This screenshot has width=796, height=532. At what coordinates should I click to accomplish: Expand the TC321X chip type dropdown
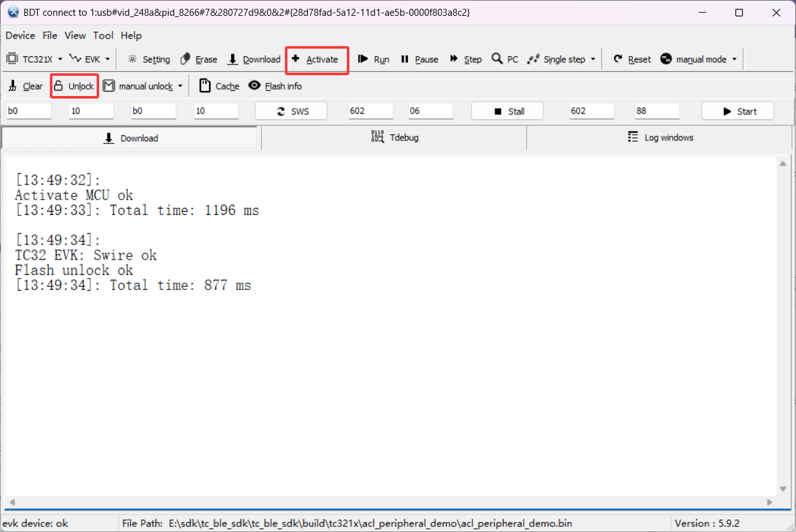[x=35, y=59]
